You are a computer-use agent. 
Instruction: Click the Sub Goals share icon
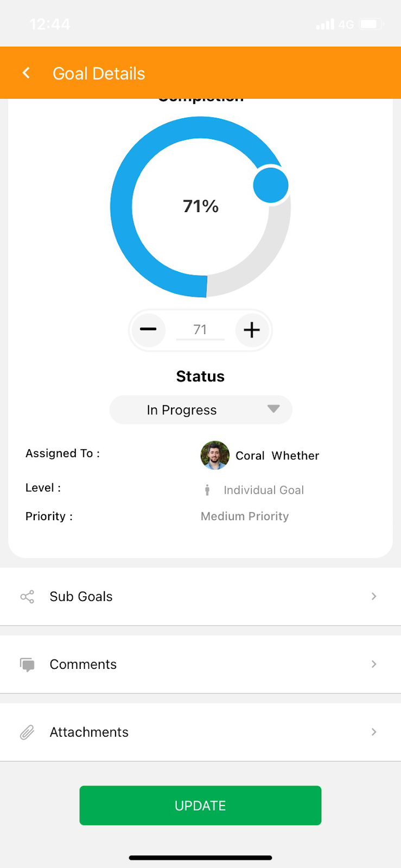point(27,597)
